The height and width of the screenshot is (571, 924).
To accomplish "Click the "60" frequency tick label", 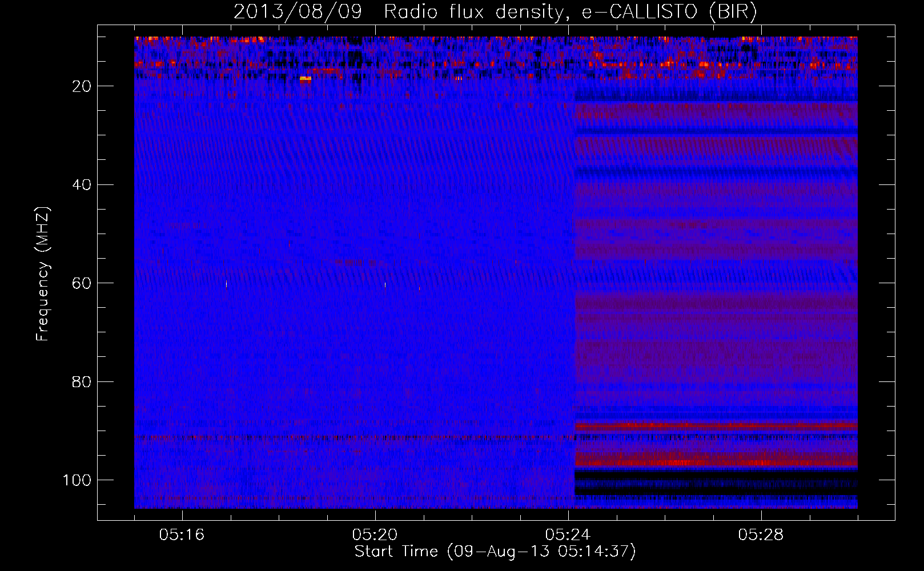I will 82,283.
